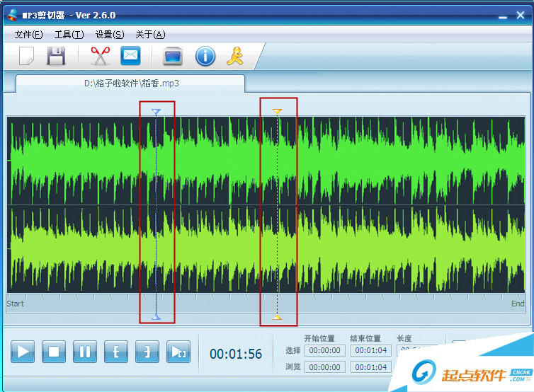Play the selected region button
534x392 pixels.
[178, 352]
